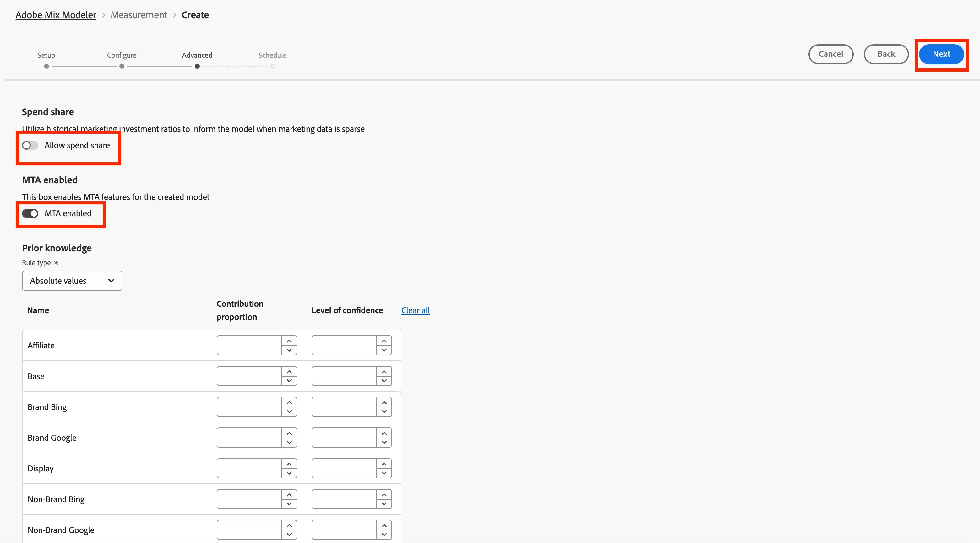Increase Display contribution proportion up arrow

click(x=289, y=464)
